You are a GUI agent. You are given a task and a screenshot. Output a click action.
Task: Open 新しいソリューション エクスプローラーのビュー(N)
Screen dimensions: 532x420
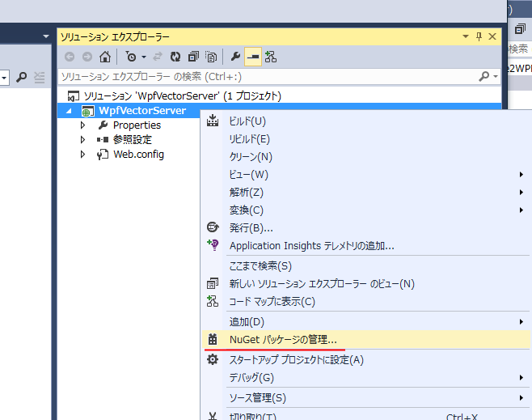tap(366, 283)
